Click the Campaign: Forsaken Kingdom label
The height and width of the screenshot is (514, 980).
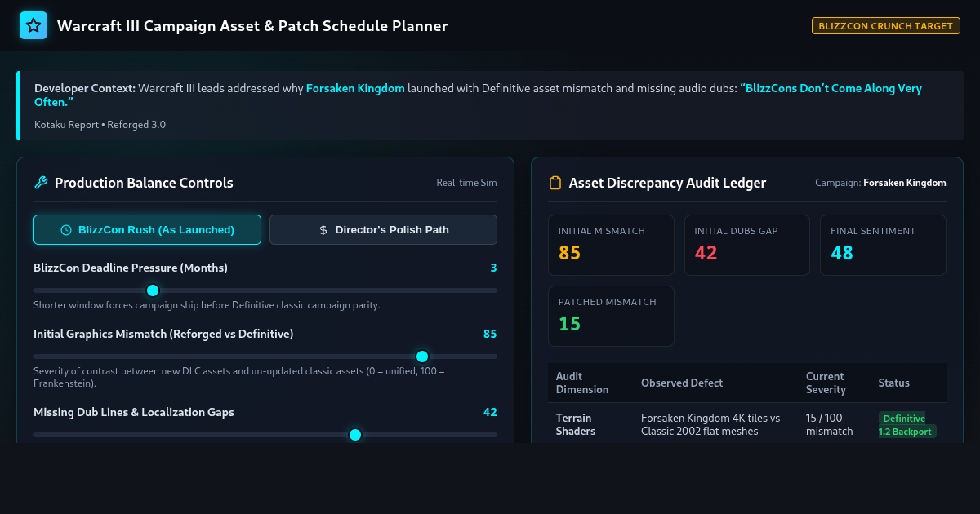(x=880, y=183)
